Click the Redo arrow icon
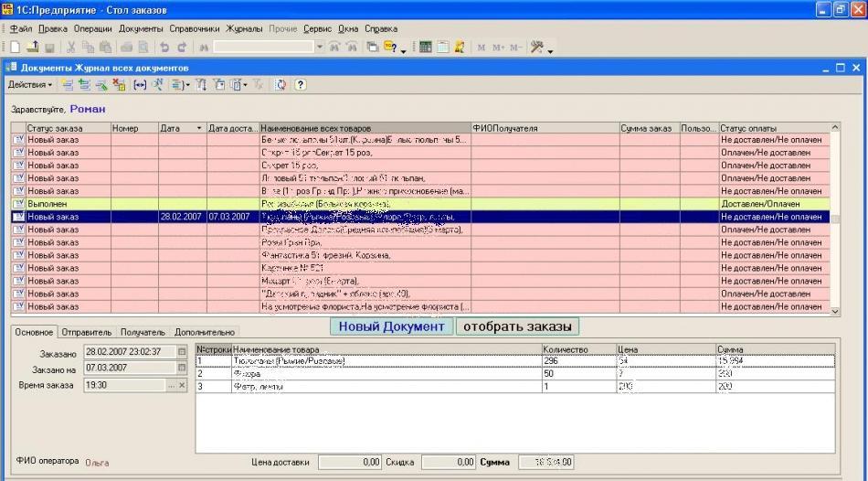The image size is (868, 481). click(x=182, y=48)
